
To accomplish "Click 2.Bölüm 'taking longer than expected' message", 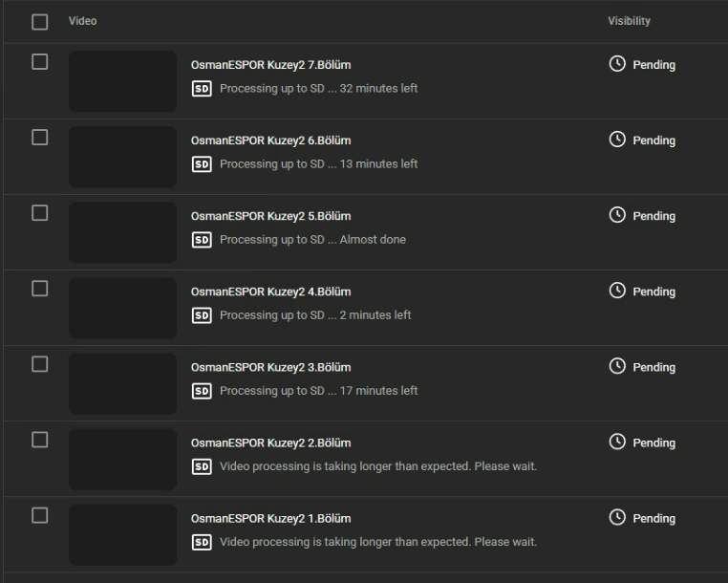I will pyautogui.click(x=378, y=466).
